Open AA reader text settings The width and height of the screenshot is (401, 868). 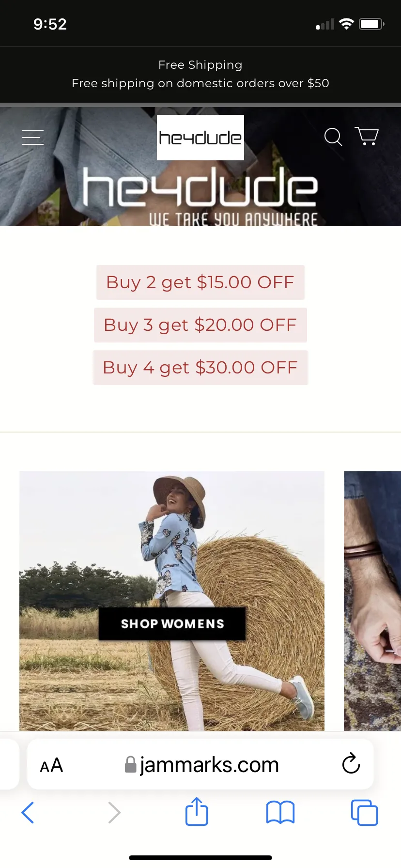pos(51,765)
